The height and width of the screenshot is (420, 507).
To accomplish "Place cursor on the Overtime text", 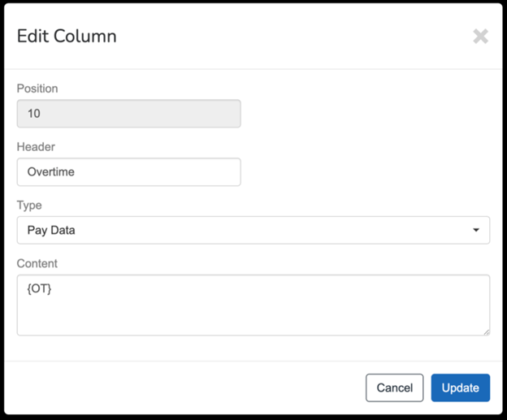I will (50, 172).
